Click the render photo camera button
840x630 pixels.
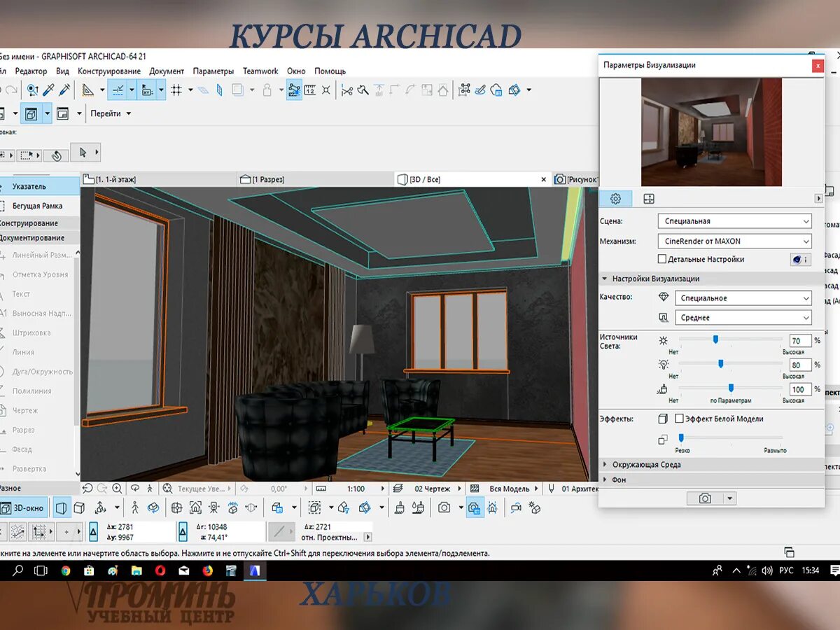click(x=704, y=498)
